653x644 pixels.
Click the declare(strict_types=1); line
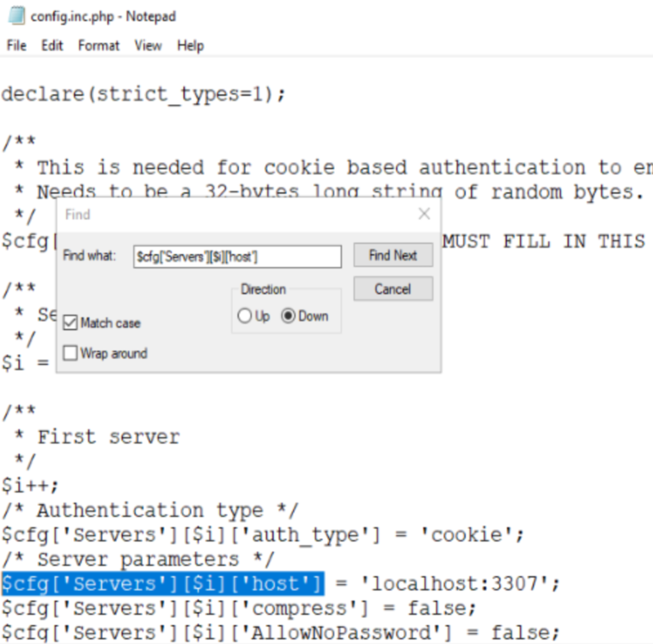143,94
